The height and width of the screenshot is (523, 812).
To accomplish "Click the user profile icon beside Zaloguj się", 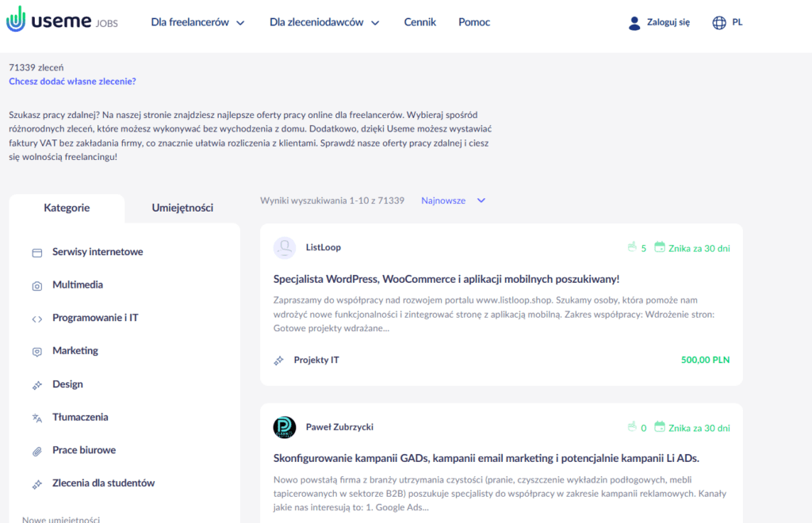I will (634, 23).
